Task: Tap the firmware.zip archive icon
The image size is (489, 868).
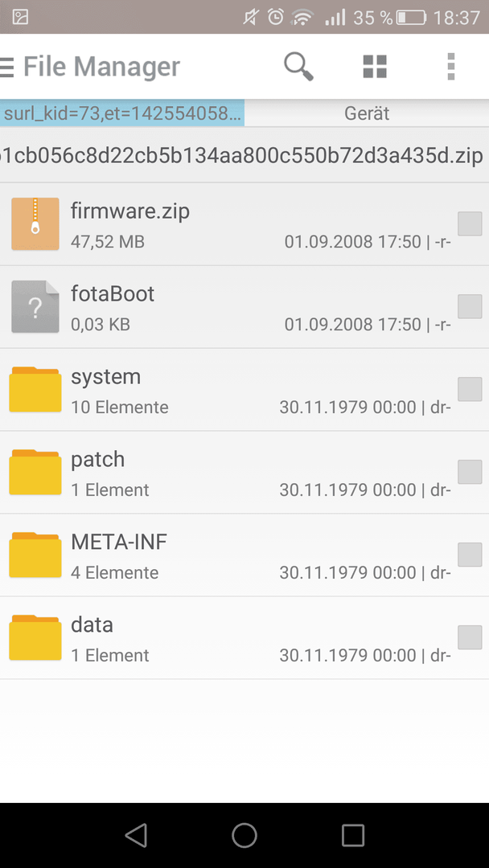Action: tap(35, 223)
